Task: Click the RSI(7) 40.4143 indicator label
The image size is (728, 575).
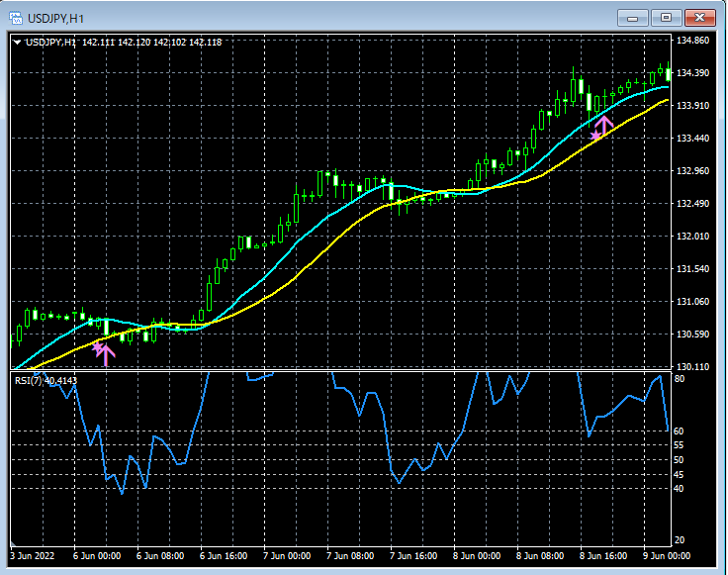Action: click(x=45, y=380)
